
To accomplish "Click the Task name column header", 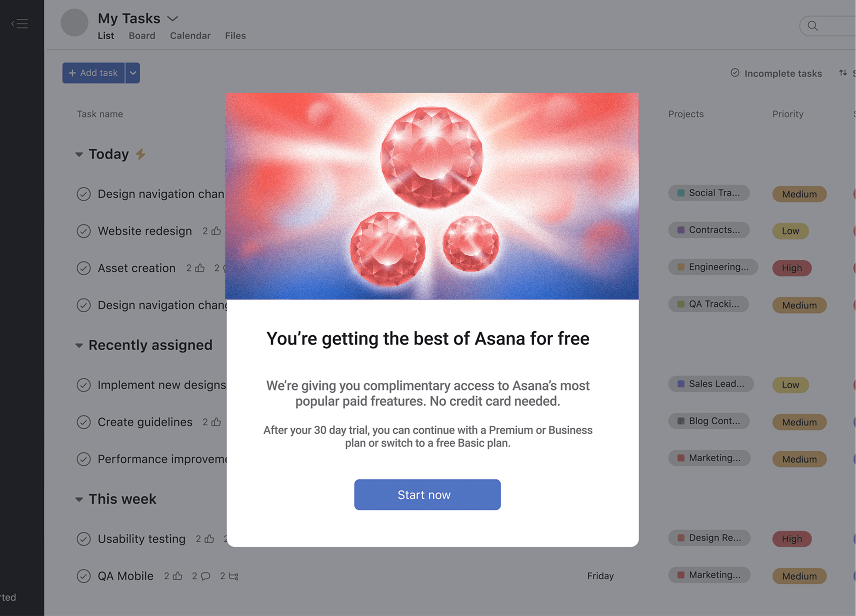I will pyautogui.click(x=100, y=114).
